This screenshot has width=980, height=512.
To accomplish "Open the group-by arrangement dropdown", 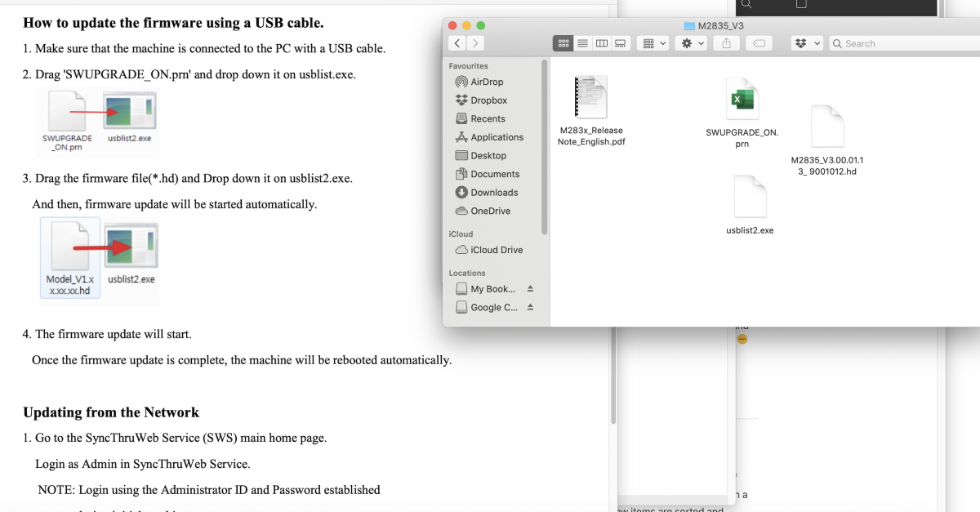I will (x=653, y=43).
